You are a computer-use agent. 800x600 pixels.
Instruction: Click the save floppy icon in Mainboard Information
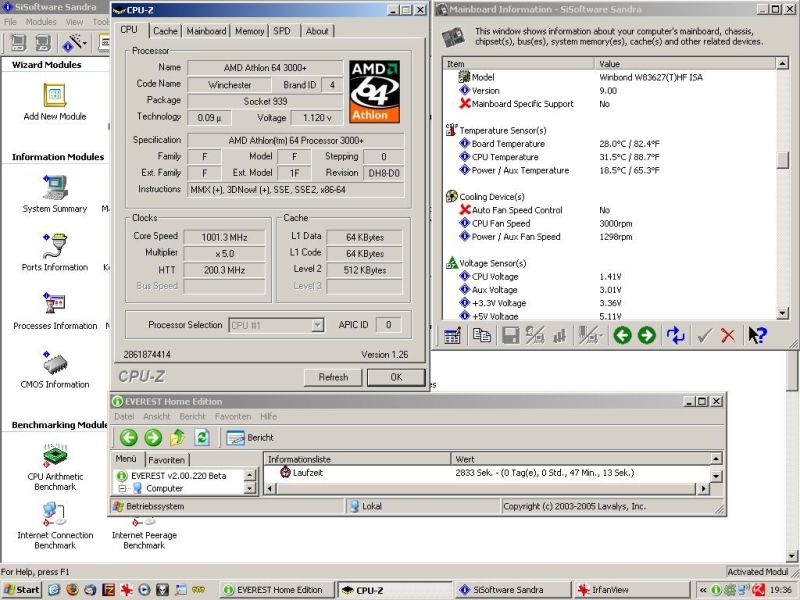[510, 335]
